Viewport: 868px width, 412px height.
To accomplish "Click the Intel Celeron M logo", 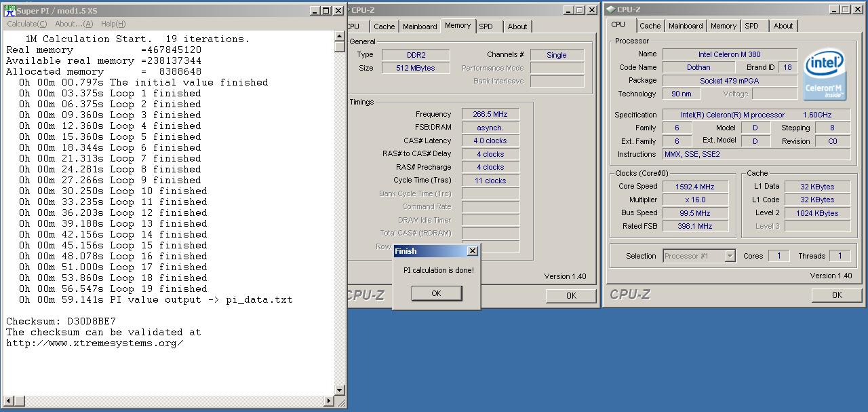I will pos(825,75).
